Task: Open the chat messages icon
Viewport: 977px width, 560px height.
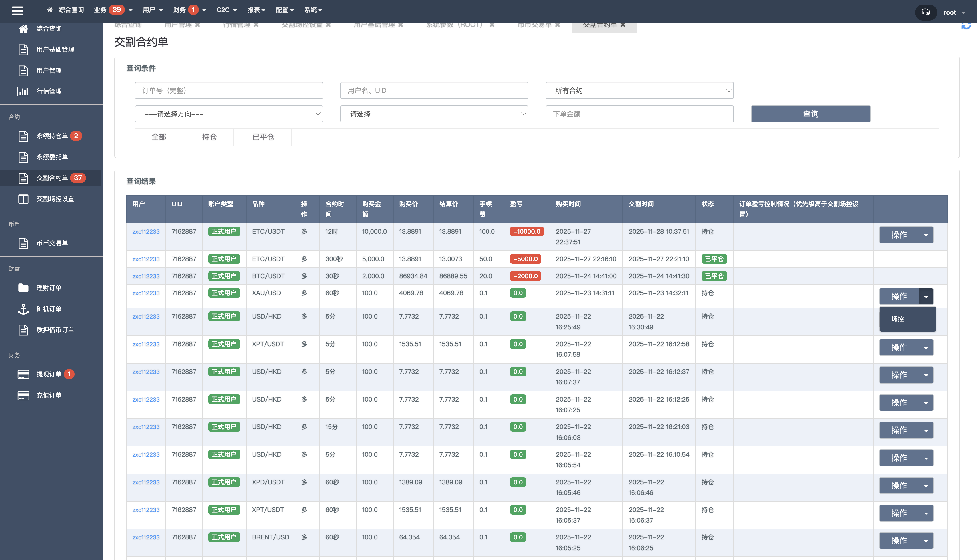Action: click(x=926, y=12)
